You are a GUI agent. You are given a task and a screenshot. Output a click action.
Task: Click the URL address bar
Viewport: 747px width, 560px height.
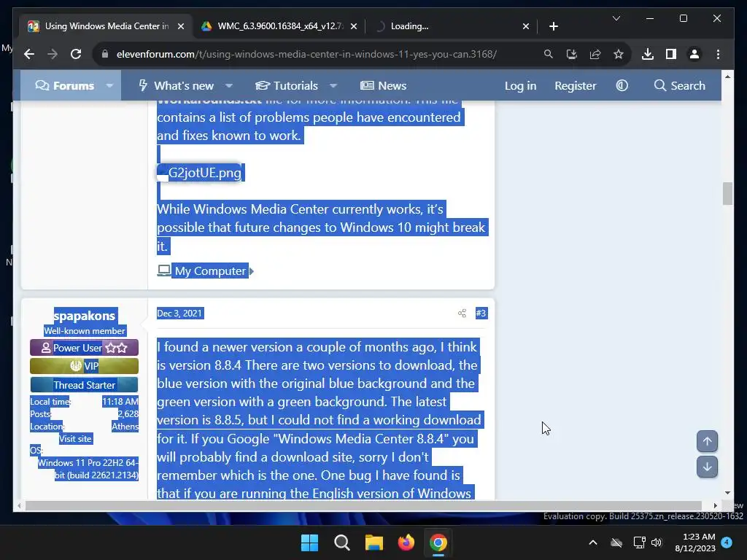tap(306, 54)
